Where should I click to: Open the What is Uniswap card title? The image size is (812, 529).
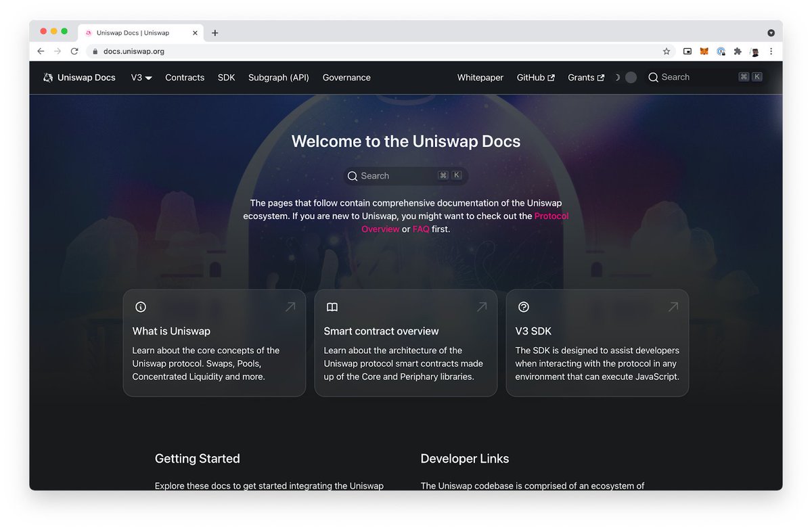[171, 331]
